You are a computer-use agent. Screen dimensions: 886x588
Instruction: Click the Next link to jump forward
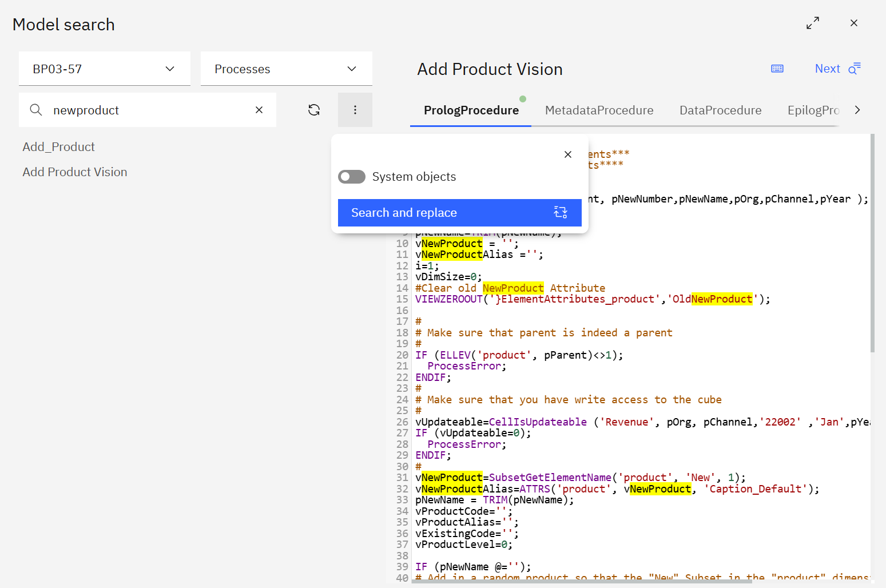point(827,68)
